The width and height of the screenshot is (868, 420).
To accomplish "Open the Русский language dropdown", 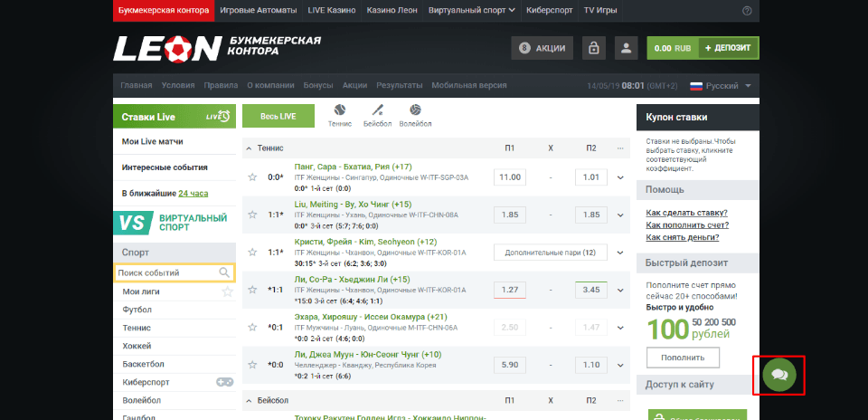I will (x=720, y=86).
